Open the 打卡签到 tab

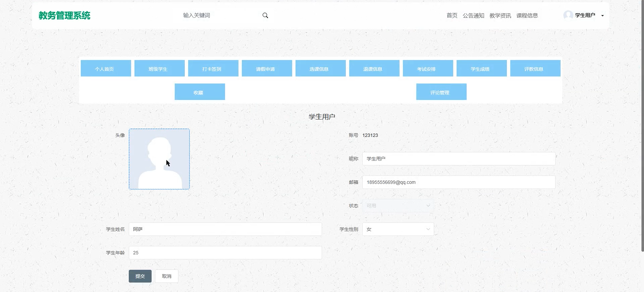(213, 68)
